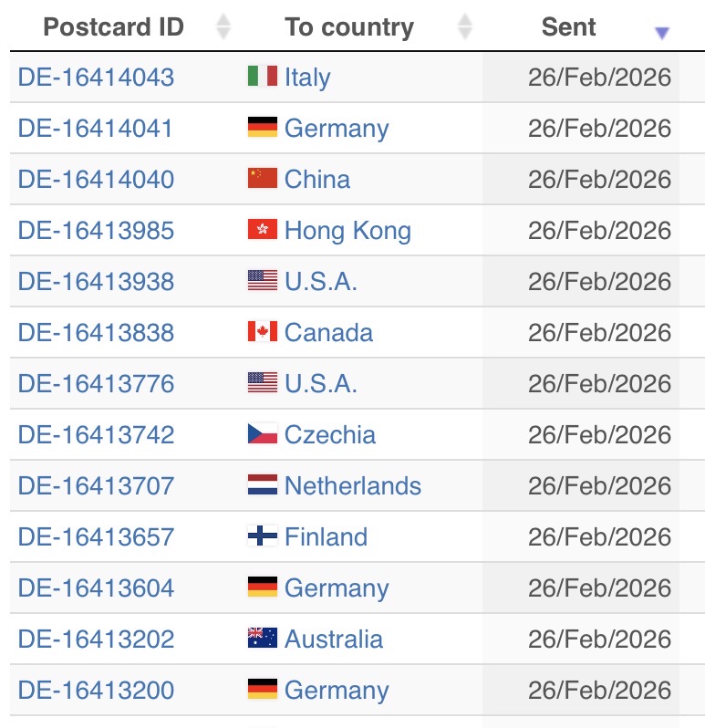Toggle sort arrows for To country column
Screen dimensions: 705x728
465,27
